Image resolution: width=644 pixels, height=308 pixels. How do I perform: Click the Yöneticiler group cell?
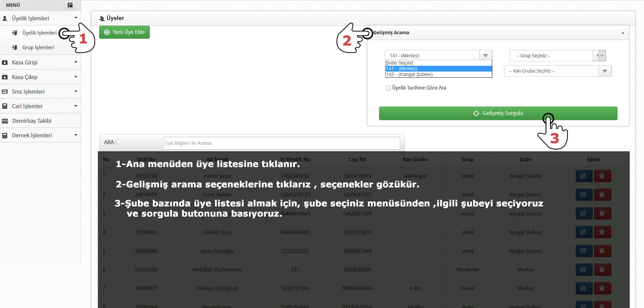click(x=468, y=270)
